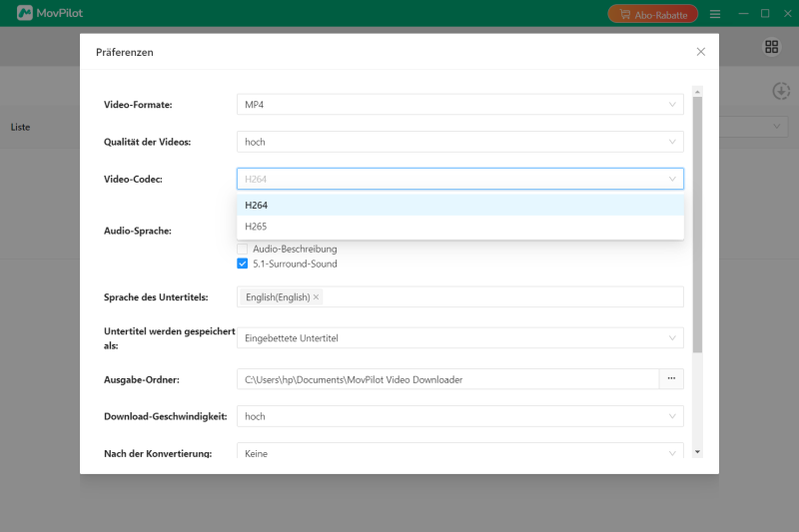Click the Präferenzen dialog title
799x532 pixels.
[124, 52]
